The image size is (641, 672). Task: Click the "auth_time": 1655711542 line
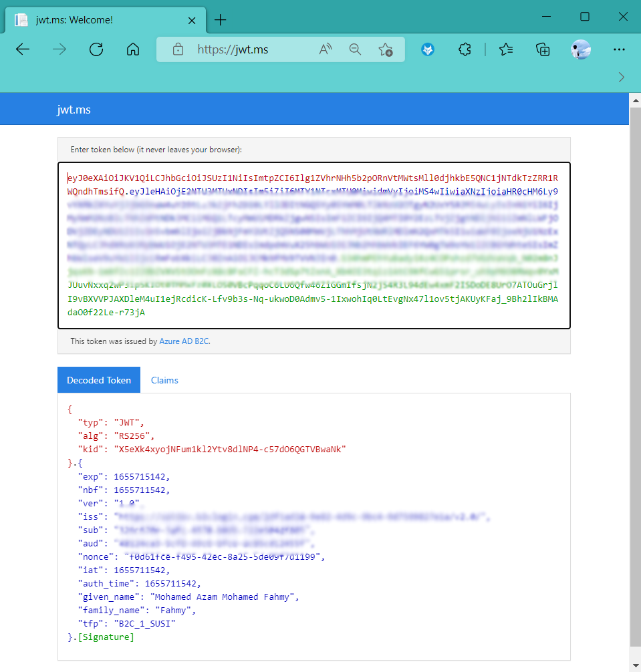139,583
